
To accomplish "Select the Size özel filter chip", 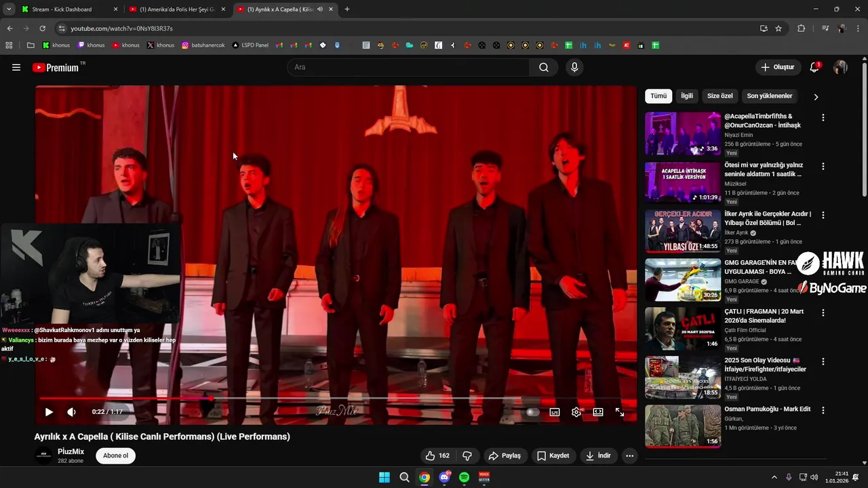I will pyautogui.click(x=720, y=96).
